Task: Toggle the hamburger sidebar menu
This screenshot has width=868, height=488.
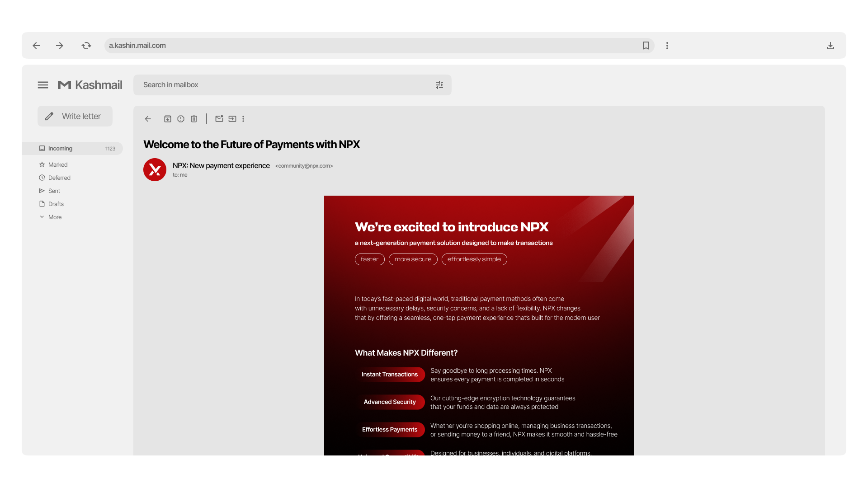Action: [x=43, y=85]
